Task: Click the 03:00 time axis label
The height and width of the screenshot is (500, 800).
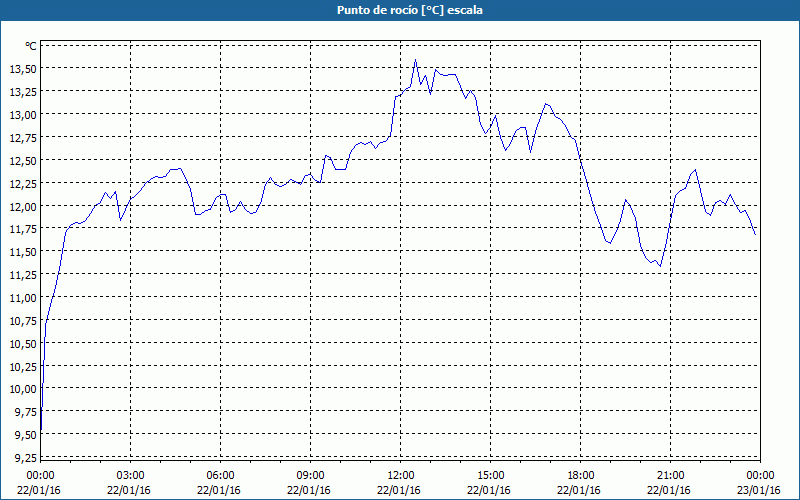Action: 130,476
